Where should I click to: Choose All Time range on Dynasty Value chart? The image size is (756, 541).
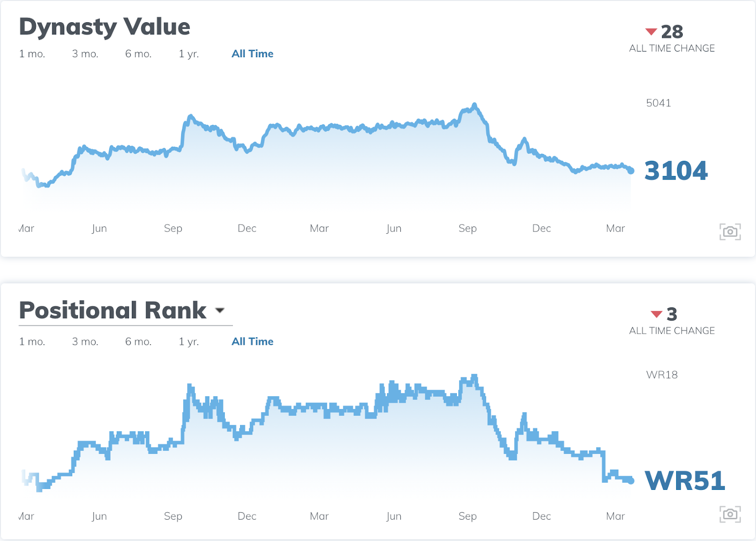tap(252, 54)
